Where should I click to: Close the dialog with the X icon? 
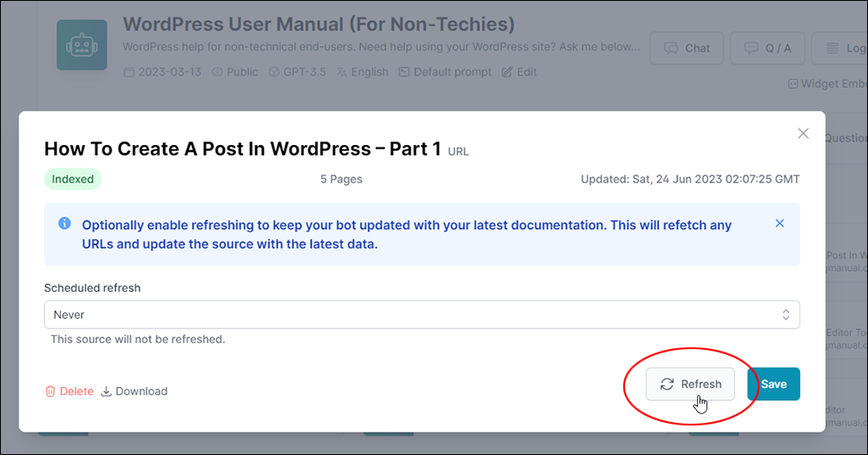pyautogui.click(x=803, y=134)
